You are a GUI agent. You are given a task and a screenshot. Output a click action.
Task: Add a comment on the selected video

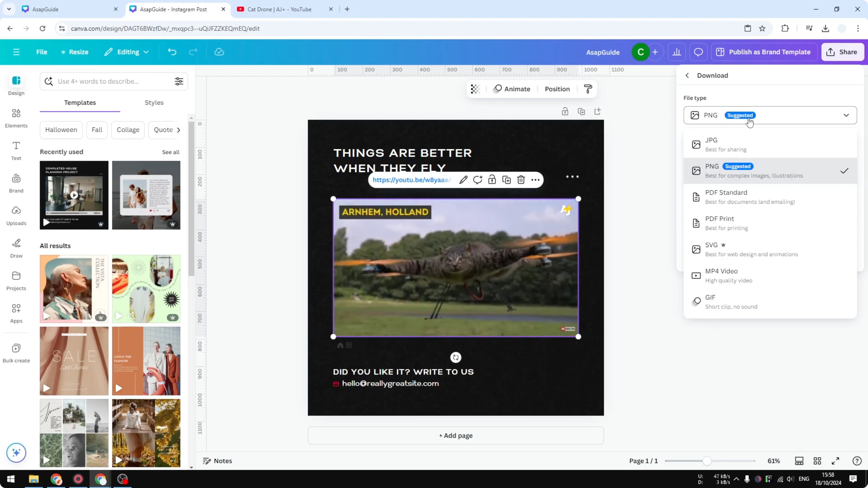tap(478, 180)
